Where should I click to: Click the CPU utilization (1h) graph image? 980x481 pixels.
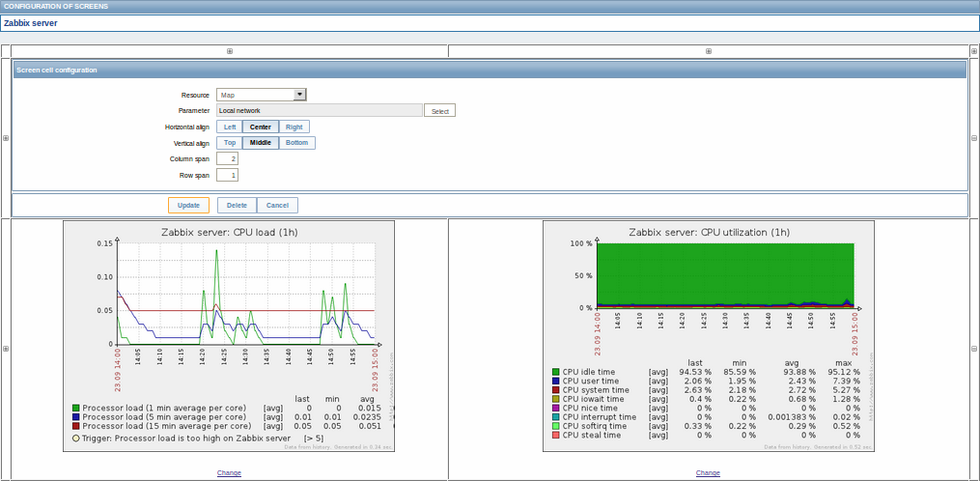pyautogui.click(x=708, y=336)
